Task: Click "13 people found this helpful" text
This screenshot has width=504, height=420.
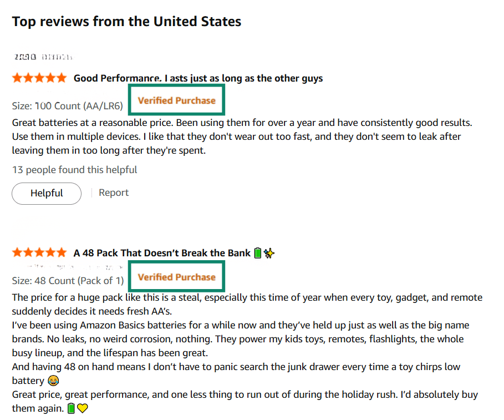Action: 74,170
